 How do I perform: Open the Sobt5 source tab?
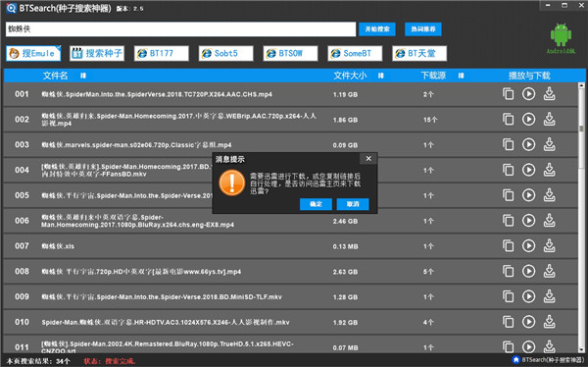[226, 53]
